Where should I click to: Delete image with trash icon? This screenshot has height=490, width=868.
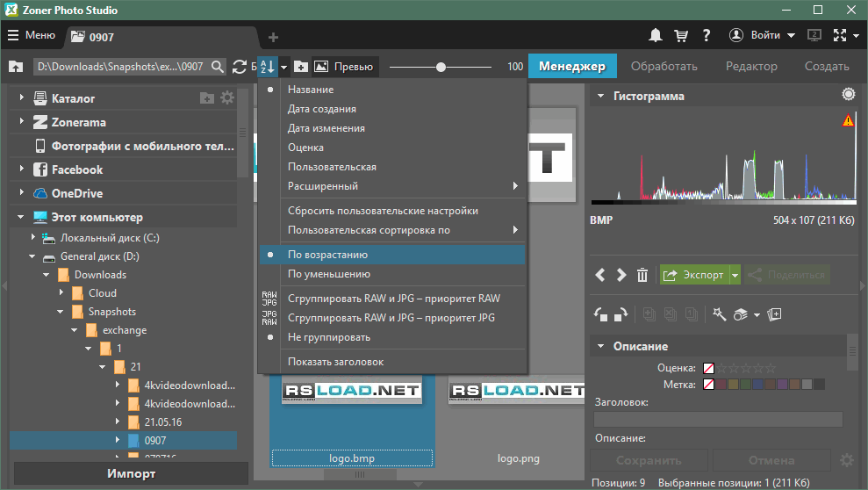(x=642, y=275)
